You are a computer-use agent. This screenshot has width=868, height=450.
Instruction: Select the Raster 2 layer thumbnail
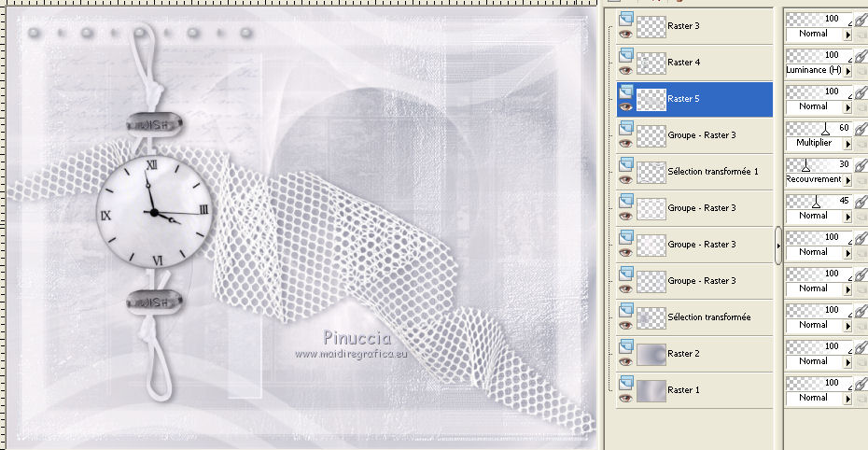(651, 354)
